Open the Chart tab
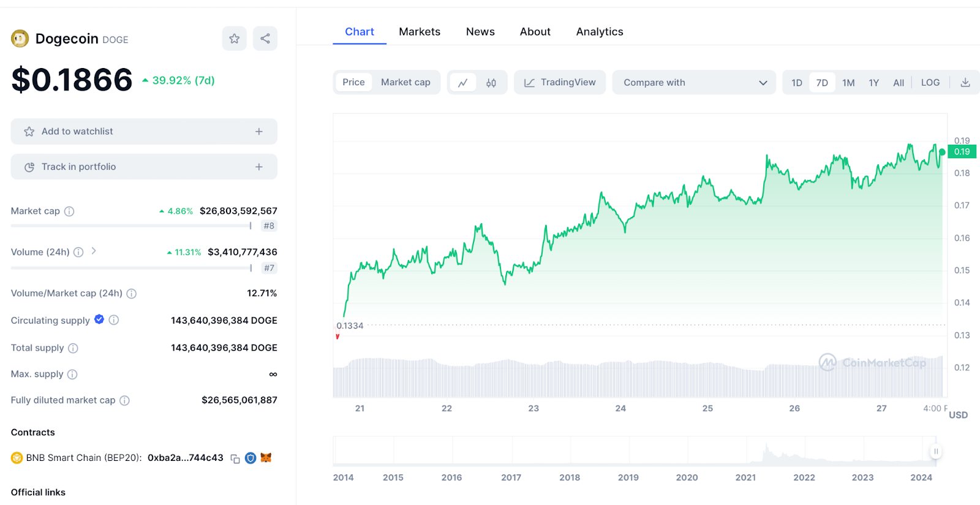 (360, 32)
